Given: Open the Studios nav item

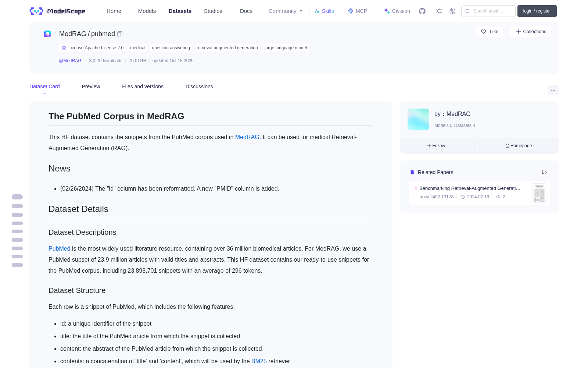Looking at the screenshot, I should pyautogui.click(x=213, y=11).
